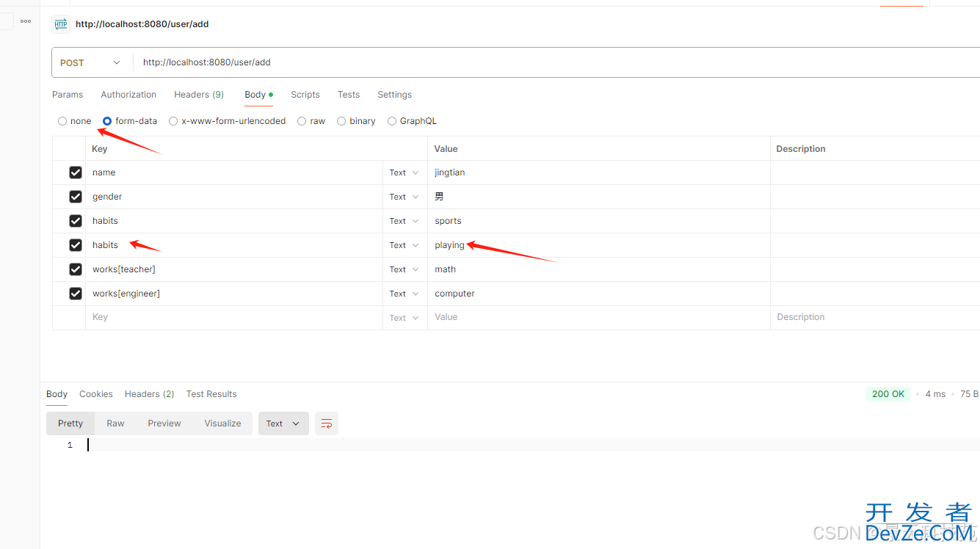Open the request Settings tab
Image resolution: width=980 pixels, height=549 pixels.
(394, 95)
